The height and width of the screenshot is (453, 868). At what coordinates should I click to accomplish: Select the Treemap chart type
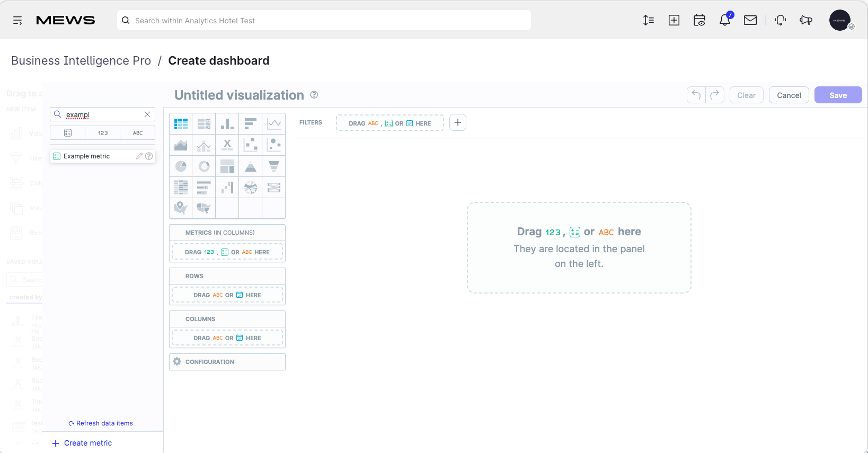click(x=227, y=166)
